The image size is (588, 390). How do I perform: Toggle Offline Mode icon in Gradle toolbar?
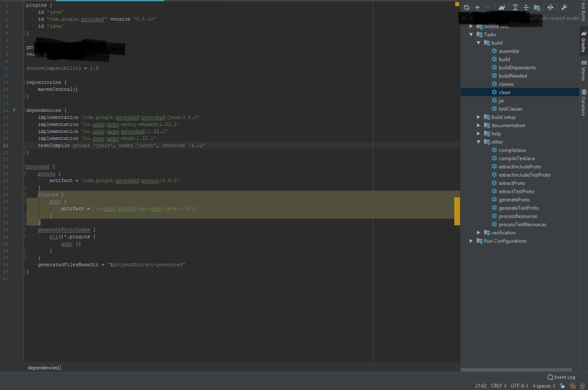[x=550, y=7]
